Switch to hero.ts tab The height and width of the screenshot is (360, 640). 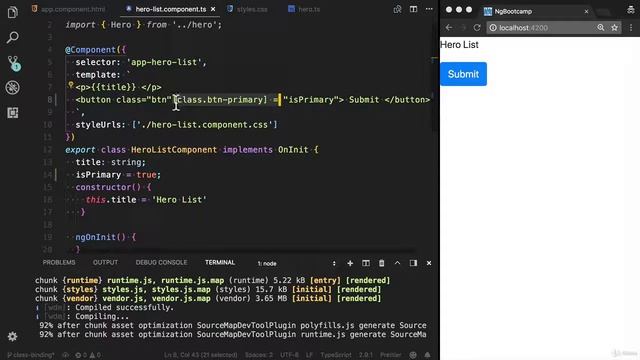pos(304,9)
